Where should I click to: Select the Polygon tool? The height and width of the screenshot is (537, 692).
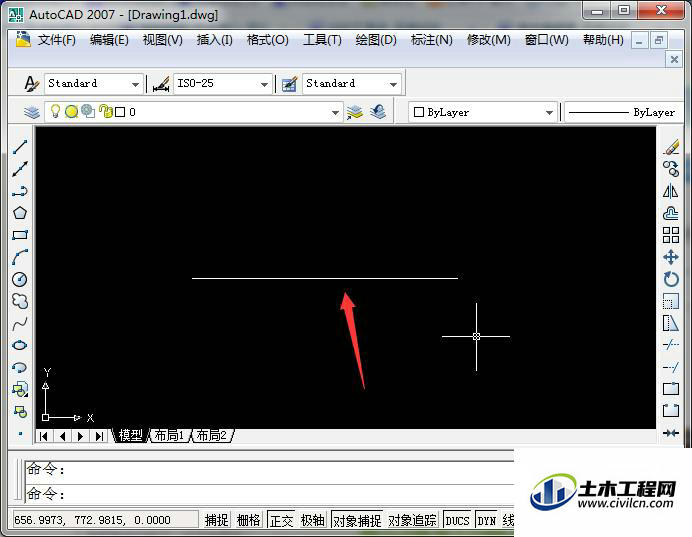(x=20, y=213)
